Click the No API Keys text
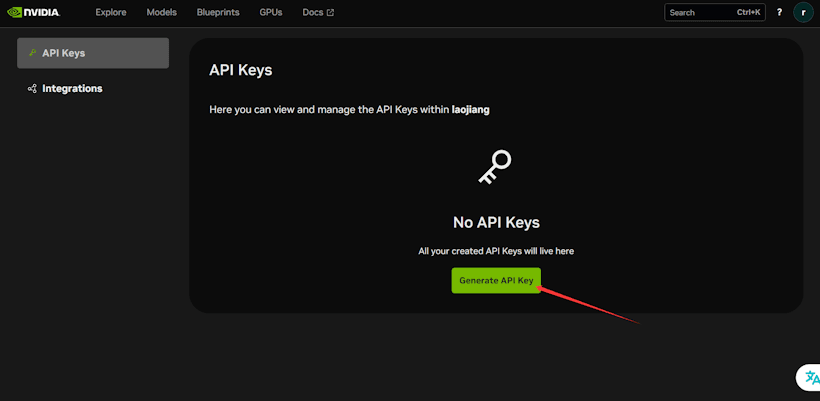This screenshot has height=401, width=820. 496,223
